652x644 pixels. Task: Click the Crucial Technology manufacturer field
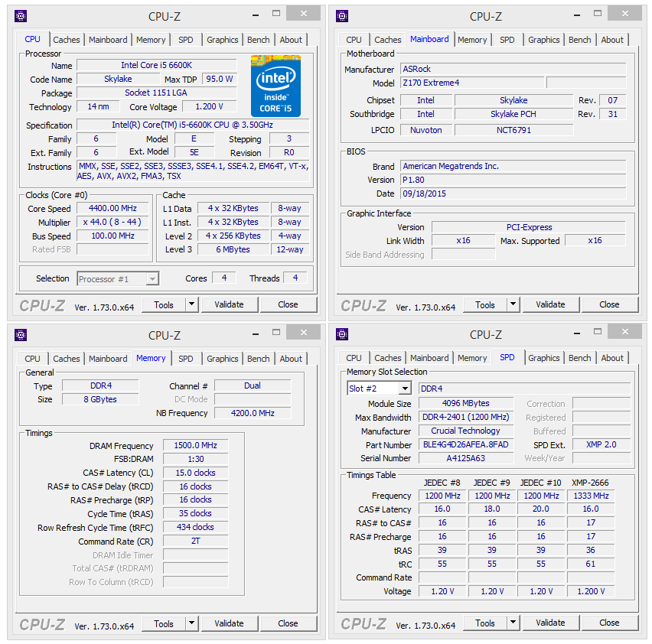[466, 431]
